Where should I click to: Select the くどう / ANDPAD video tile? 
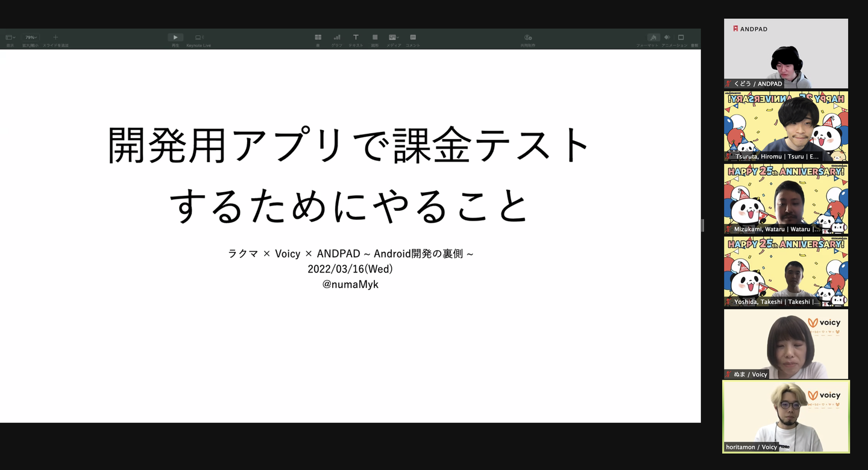pyautogui.click(x=785, y=54)
